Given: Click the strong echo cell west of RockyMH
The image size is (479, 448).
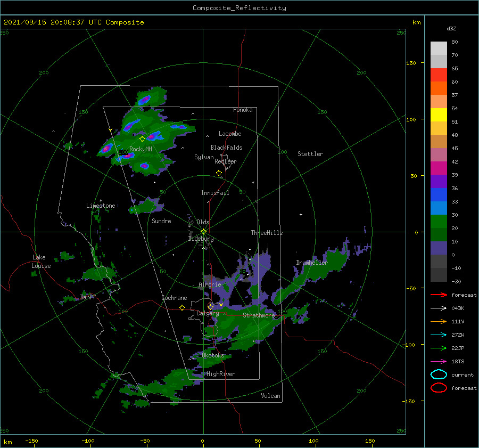Looking at the screenshot, I should (106, 149).
